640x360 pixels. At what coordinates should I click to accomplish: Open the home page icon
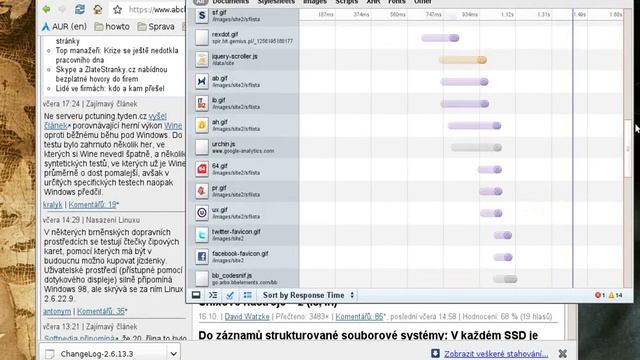tap(98, 9)
